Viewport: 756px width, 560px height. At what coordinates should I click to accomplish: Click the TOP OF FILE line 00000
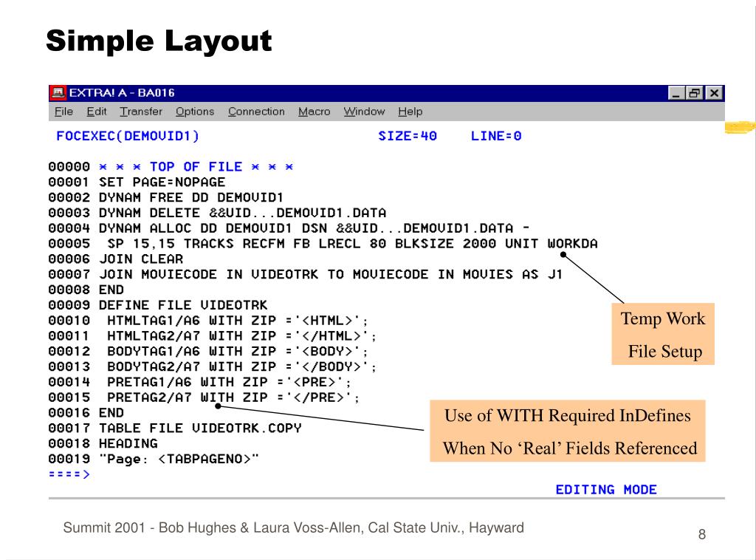pos(171,167)
